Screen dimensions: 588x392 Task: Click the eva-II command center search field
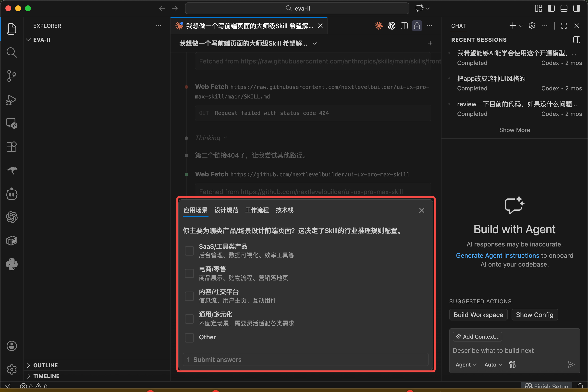coord(297,9)
